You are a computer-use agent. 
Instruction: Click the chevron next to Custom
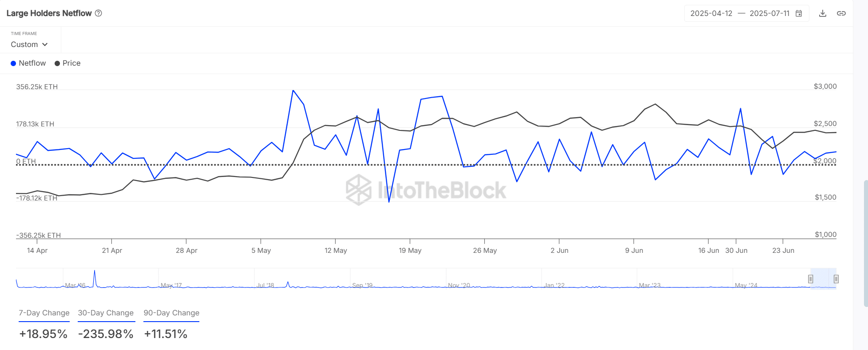pyautogui.click(x=45, y=44)
